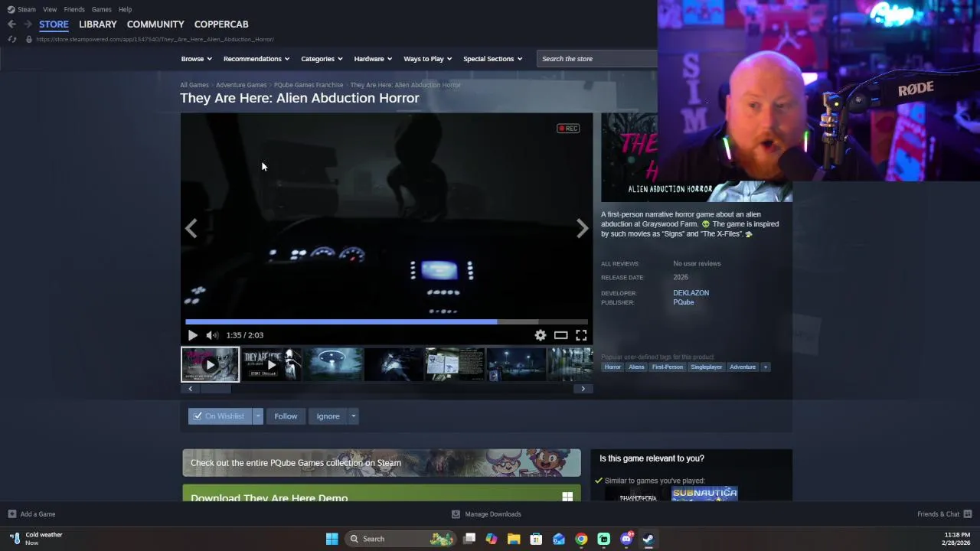
Task: Show next media with right arrow
Action: [583, 228]
